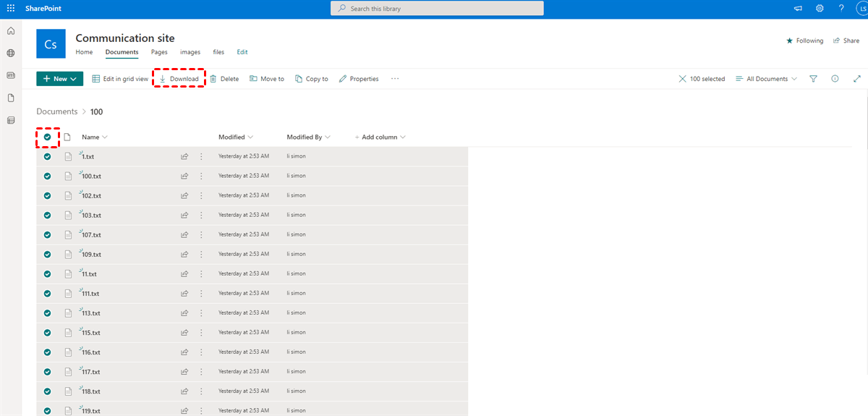
Task: Click the Documents breadcrumb link
Action: click(x=57, y=111)
